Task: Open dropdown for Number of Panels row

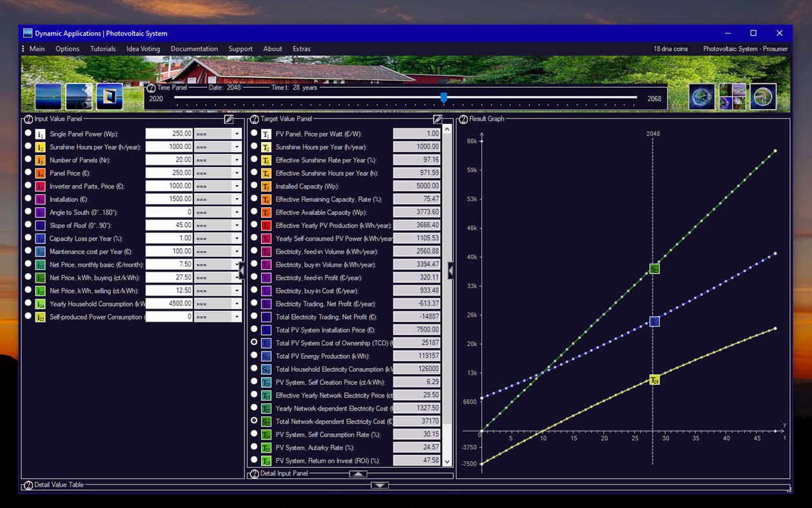Action: [x=237, y=160]
